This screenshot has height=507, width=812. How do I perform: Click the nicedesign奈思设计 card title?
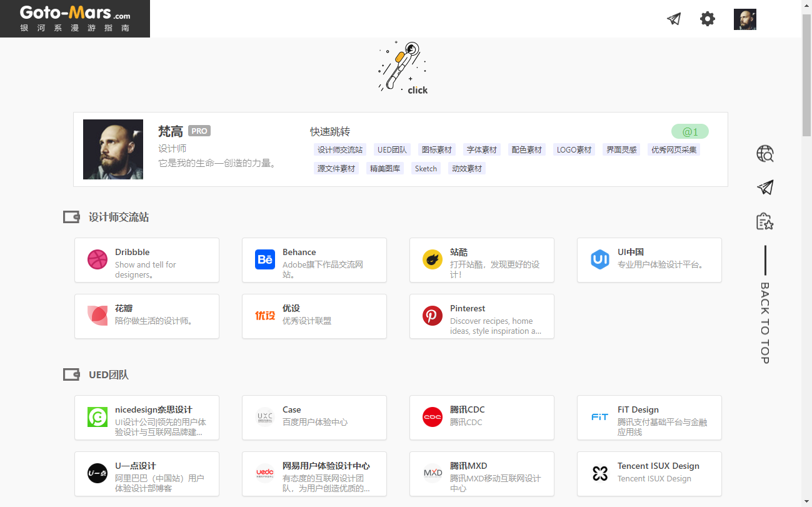click(154, 409)
